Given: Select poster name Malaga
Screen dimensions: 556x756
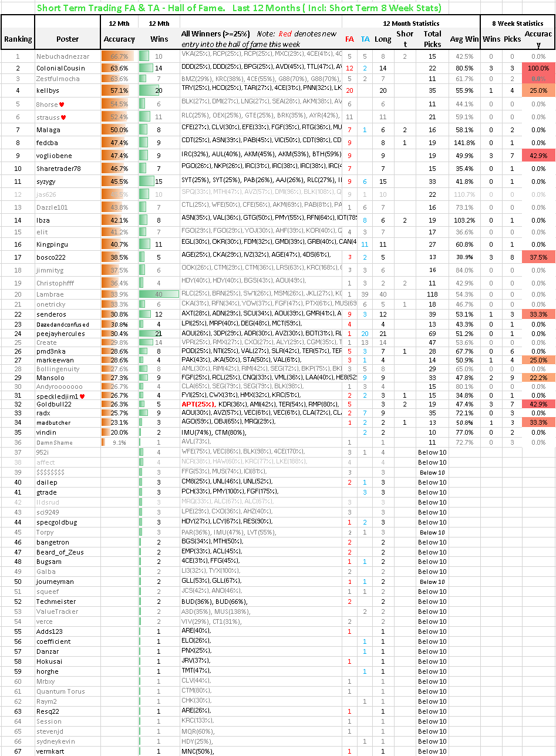Looking at the screenshot, I should [48, 130].
